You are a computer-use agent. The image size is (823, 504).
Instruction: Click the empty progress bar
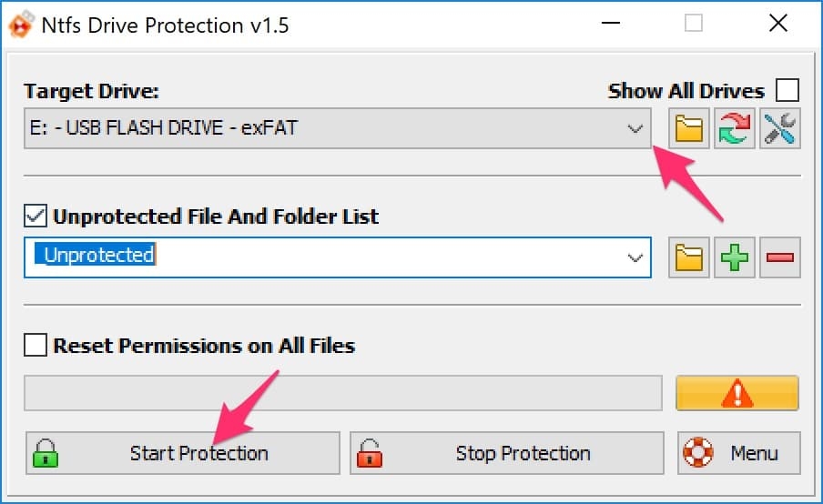[342, 393]
